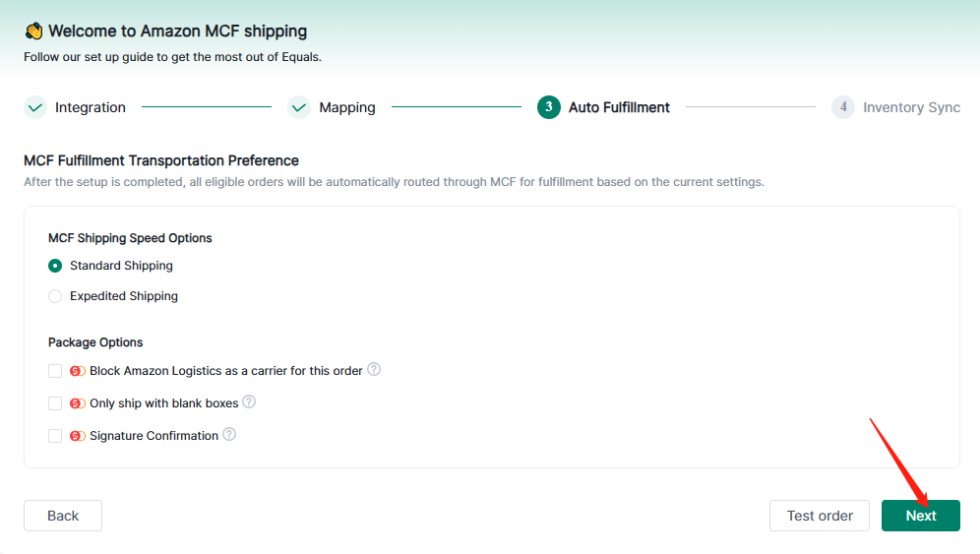This screenshot has height=554, width=980.
Task: Open help for Signature Confirmation option
Action: click(229, 434)
